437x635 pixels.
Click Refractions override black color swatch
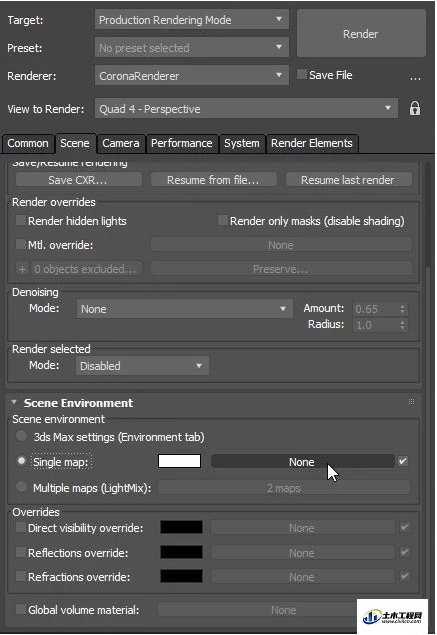point(181,576)
